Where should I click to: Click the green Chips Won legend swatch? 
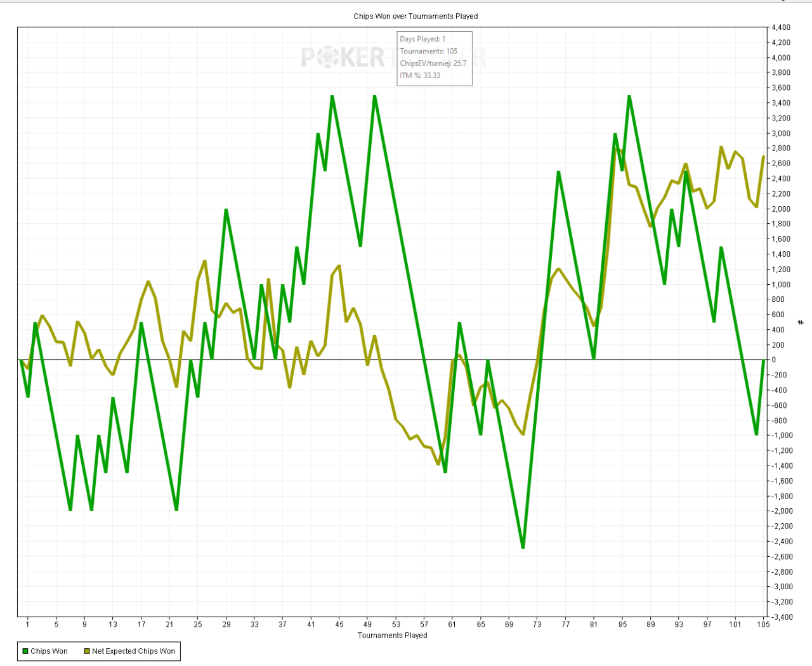(25, 651)
